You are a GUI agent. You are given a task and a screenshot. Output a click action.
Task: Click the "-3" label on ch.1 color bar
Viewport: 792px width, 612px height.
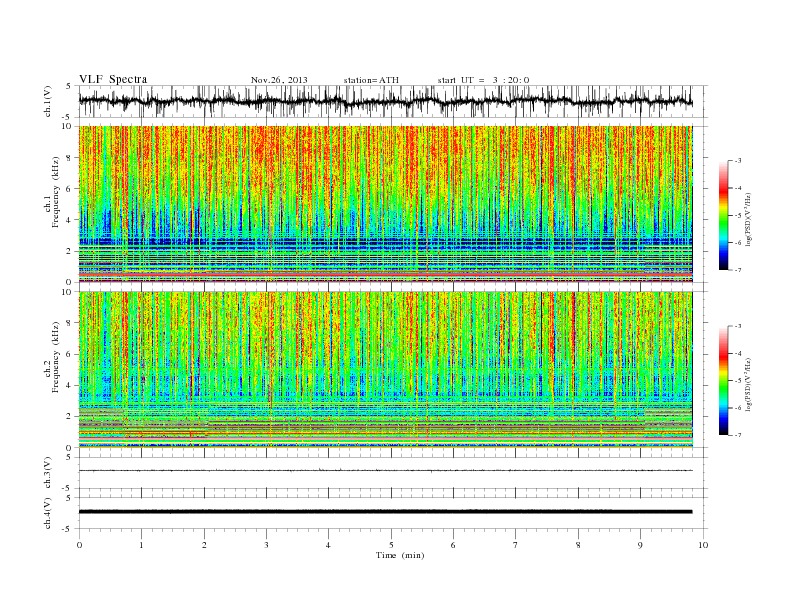(737, 161)
